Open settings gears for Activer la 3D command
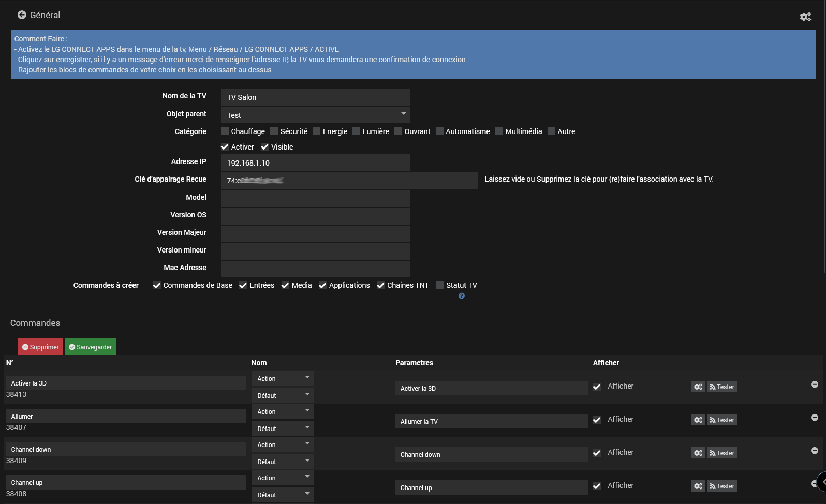 [x=698, y=387]
